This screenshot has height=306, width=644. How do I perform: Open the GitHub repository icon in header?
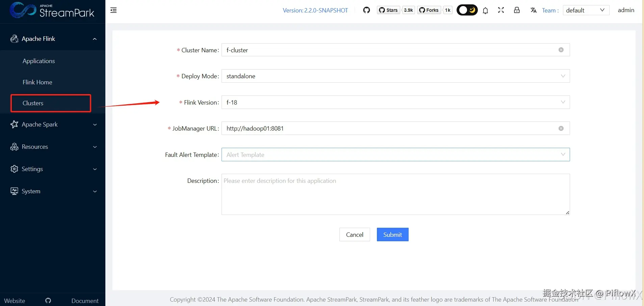click(366, 10)
